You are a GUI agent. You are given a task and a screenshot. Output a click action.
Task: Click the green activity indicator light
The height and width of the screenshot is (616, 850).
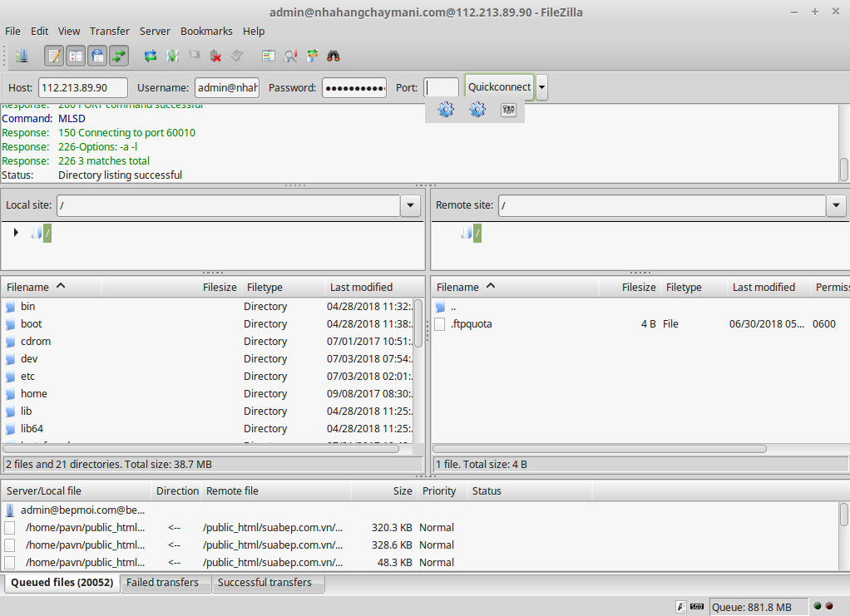818,606
